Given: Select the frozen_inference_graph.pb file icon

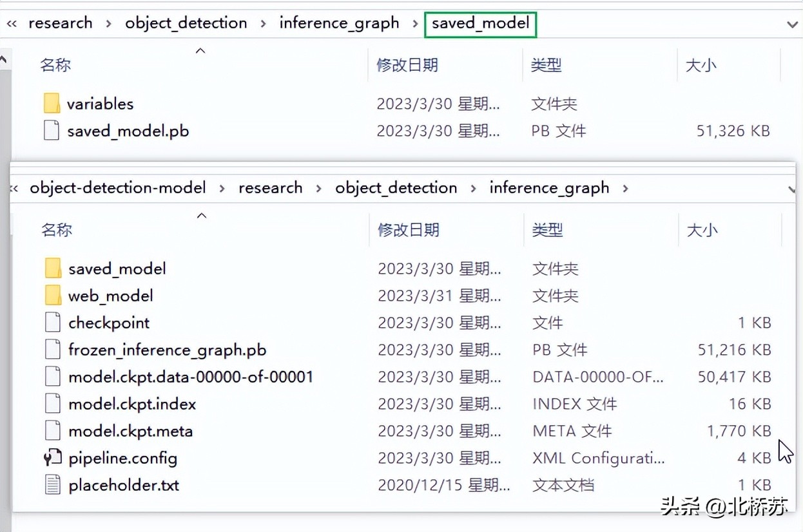Looking at the screenshot, I should coord(53,350).
